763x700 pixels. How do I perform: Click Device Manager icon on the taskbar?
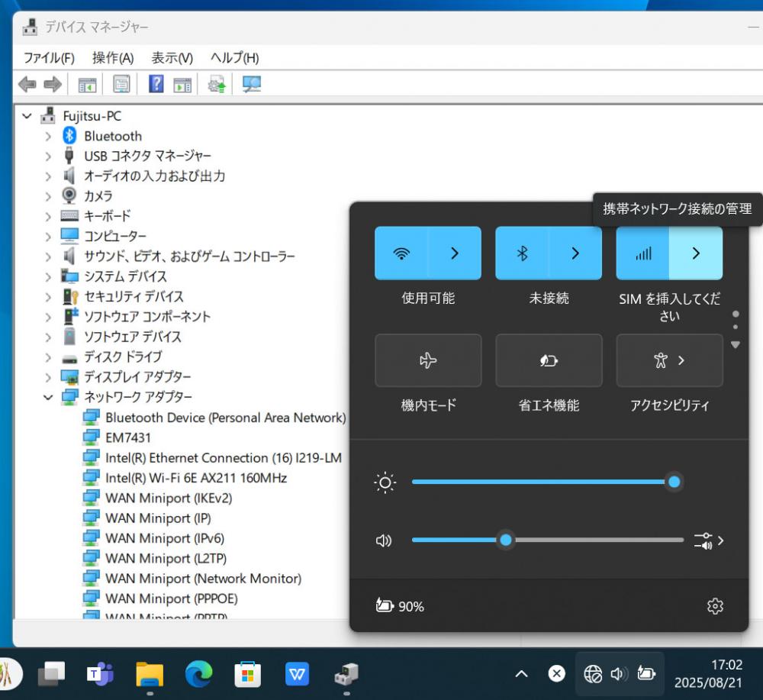point(346,674)
